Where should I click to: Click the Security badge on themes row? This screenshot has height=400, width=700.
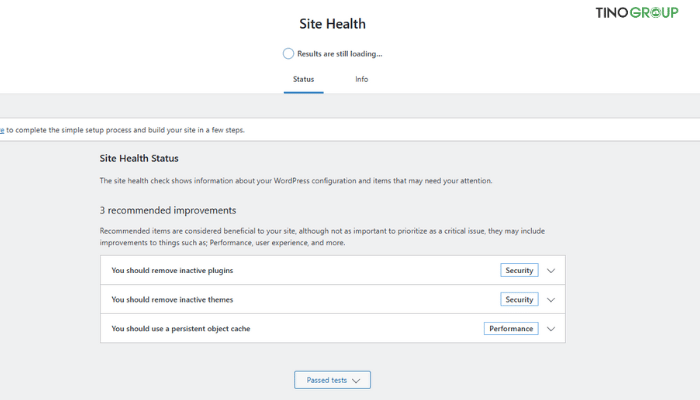(519, 299)
